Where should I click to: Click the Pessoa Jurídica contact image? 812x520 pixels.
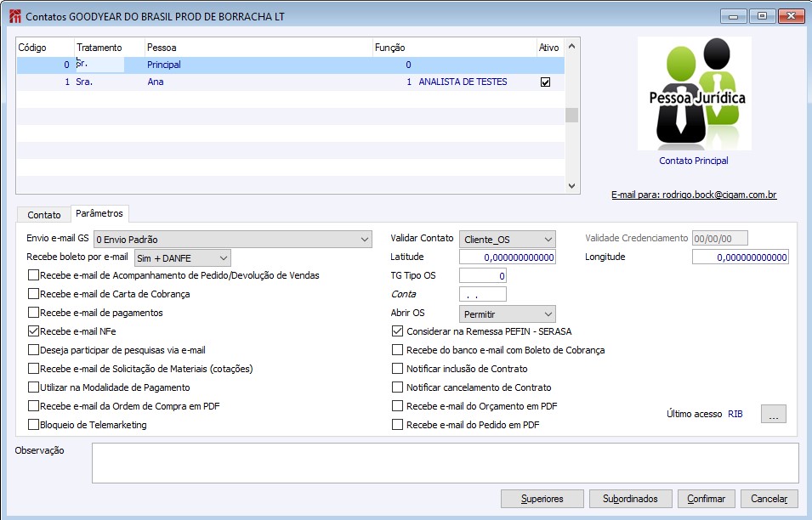pyautogui.click(x=694, y=93)
